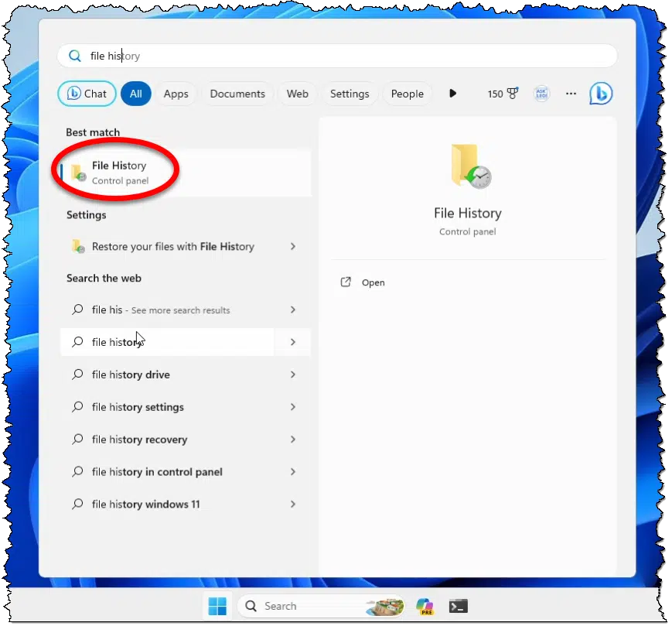This screenshot has width=672, height=626.
Task: Click the File History best match folder icon
Action: click(78, 173)
